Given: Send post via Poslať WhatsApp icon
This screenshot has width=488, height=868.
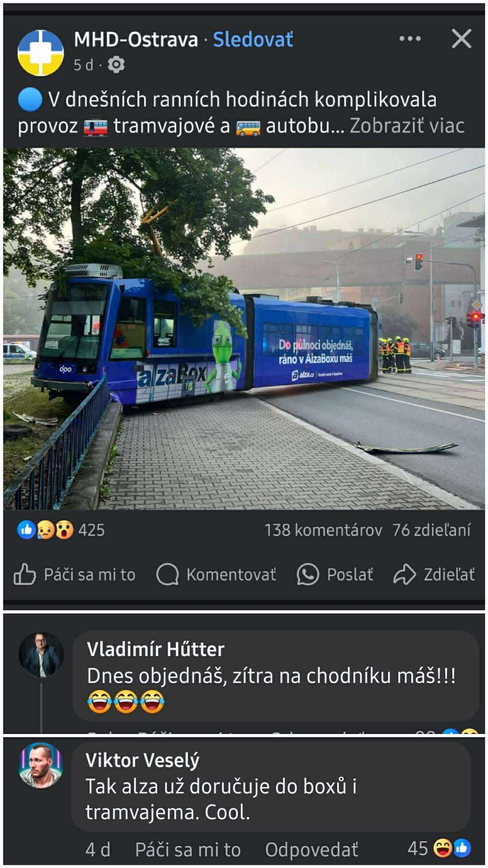Looking at the screenshot, I should click(335, 575).
